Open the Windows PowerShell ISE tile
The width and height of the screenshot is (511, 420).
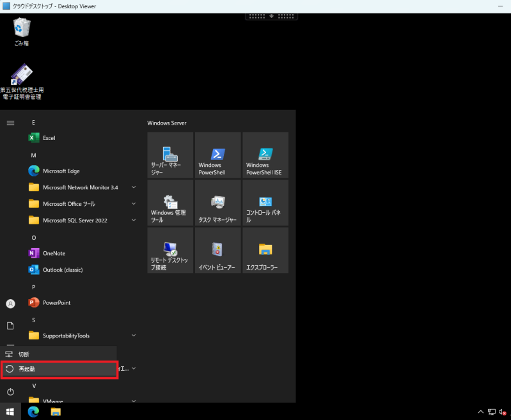coord(265,155)
